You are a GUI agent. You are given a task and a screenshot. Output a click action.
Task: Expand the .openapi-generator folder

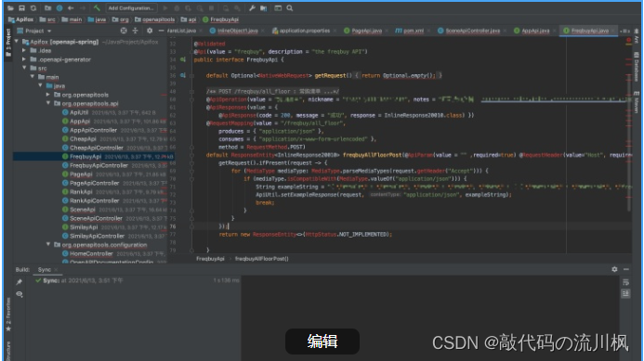(24, 59)
